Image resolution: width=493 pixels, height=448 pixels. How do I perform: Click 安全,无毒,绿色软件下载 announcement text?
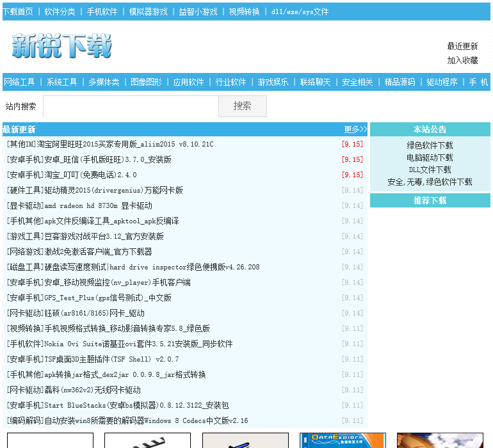[x=430, y=182]
